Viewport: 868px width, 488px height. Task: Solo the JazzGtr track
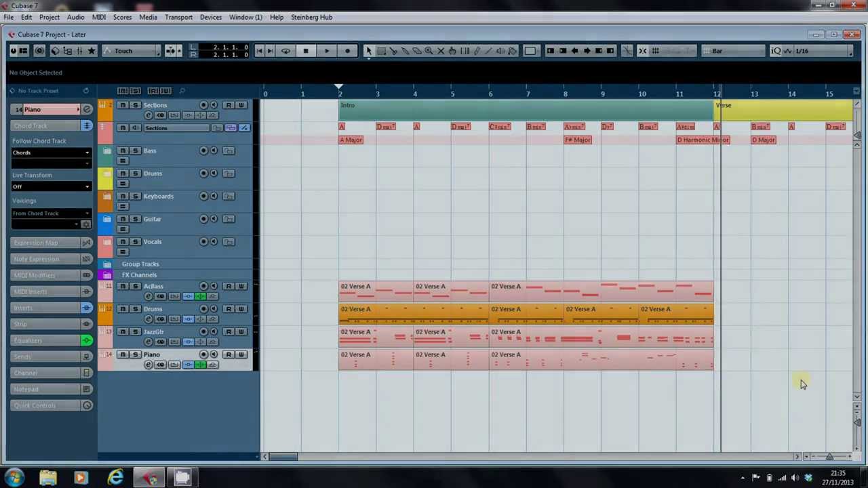[135, 331]
